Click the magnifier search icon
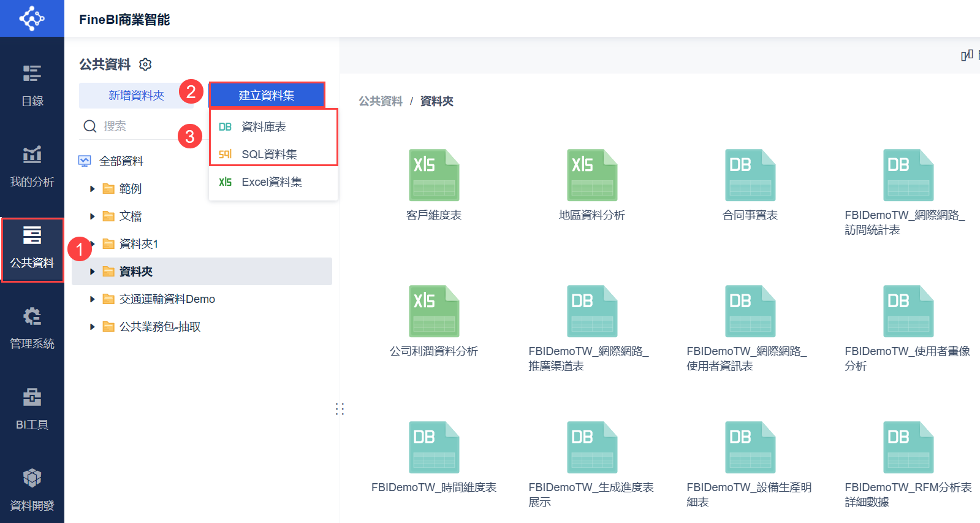 coord(90,126)
